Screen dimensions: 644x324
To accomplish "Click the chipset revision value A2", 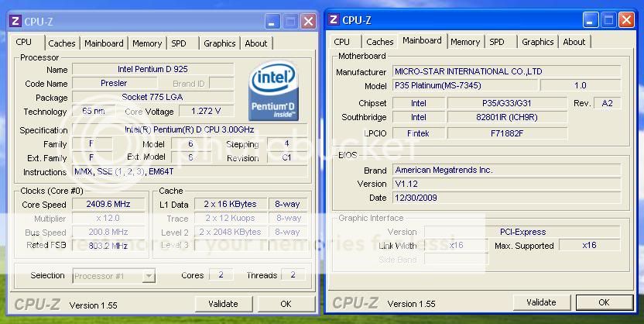I will tap(608, 103).
